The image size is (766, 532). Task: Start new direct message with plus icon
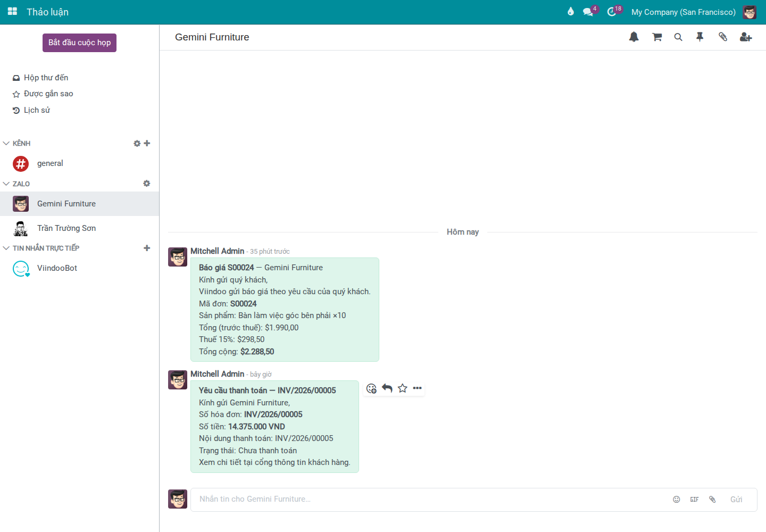point(147,248)
